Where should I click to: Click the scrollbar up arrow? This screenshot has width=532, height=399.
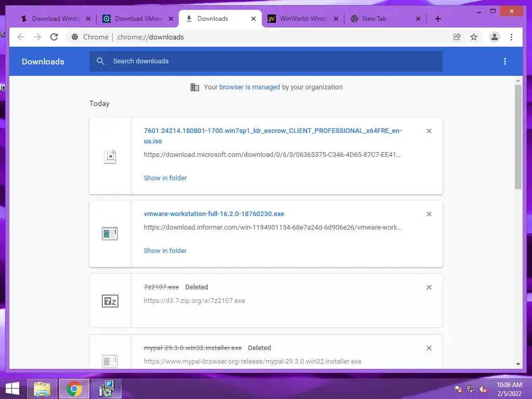tap(518, 81)
